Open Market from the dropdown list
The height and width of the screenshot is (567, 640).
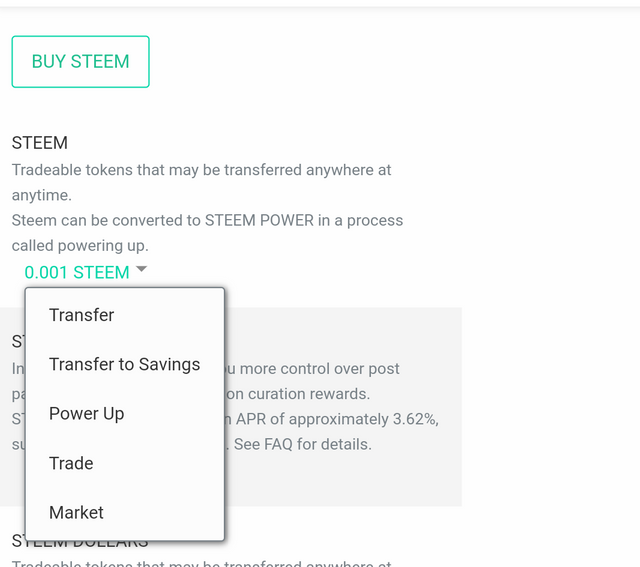76,512
